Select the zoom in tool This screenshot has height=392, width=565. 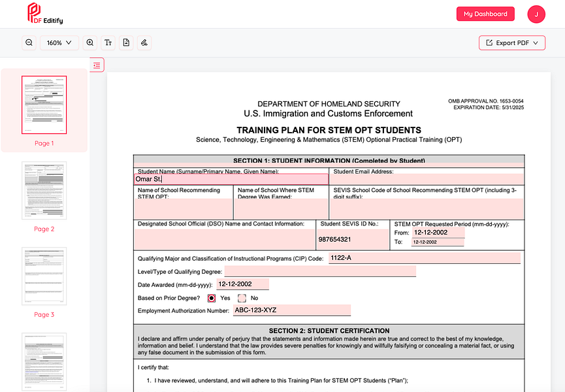(89, 42)
